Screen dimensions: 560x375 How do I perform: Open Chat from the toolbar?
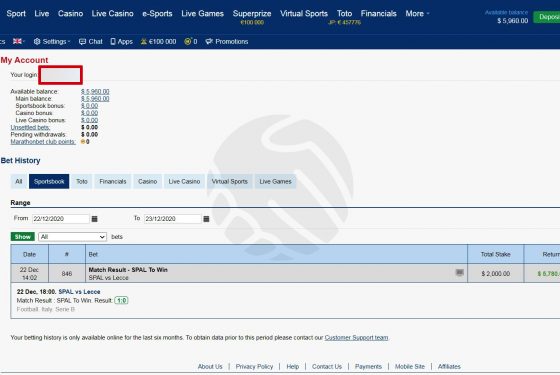[x=91, y=41]
